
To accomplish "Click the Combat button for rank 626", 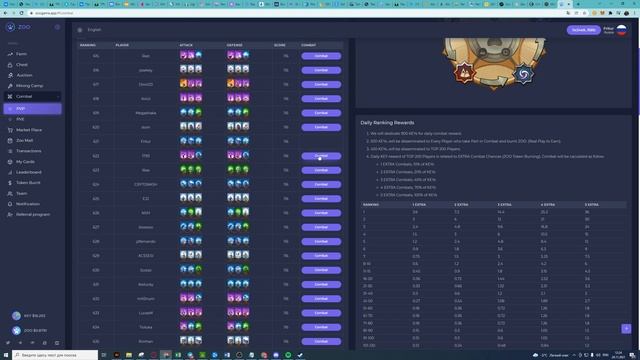I will click(321, 213).
